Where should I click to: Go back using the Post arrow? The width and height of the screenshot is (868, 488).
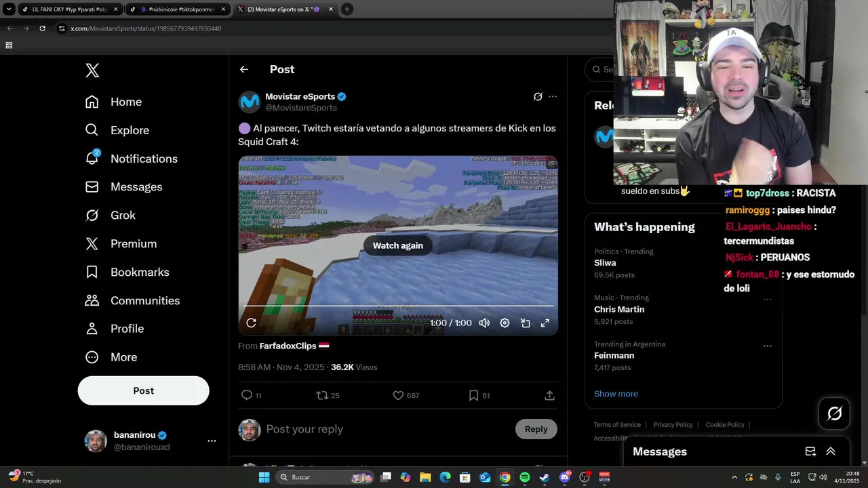click(244, 69)
